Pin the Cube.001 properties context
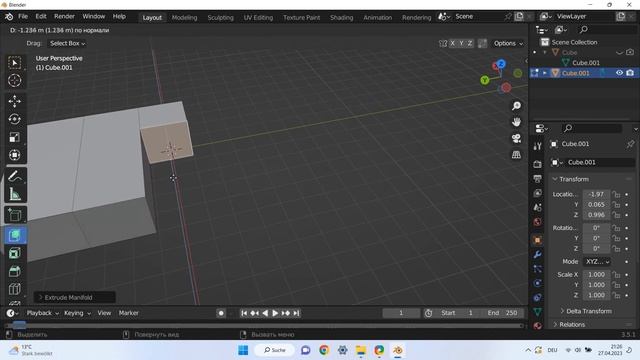Screen dimensions: 640x360 [630, 144]
